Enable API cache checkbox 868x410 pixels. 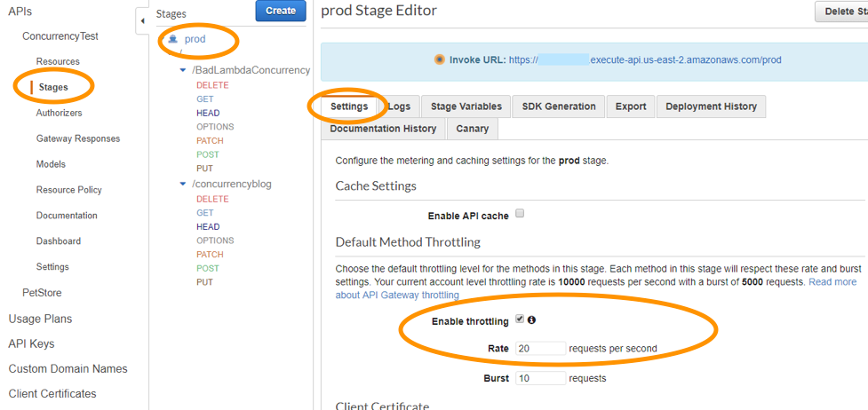click(x=519, y=214)
